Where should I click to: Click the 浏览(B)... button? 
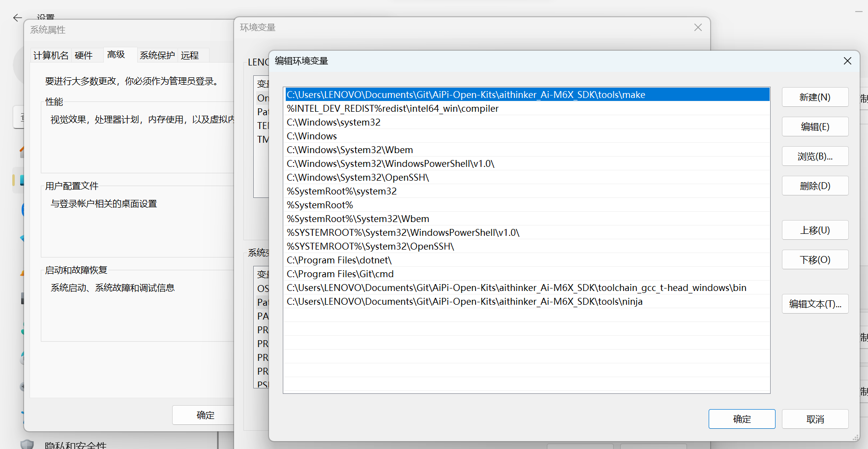815,156
